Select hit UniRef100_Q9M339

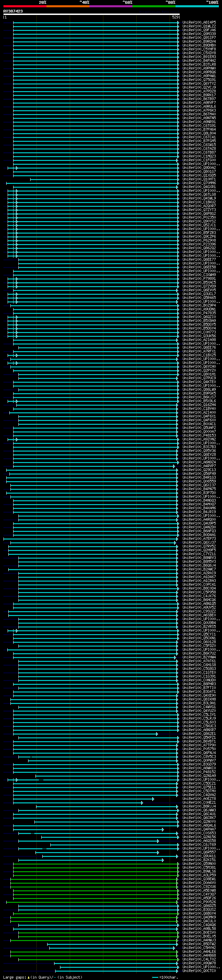click(x=199, y=34)
